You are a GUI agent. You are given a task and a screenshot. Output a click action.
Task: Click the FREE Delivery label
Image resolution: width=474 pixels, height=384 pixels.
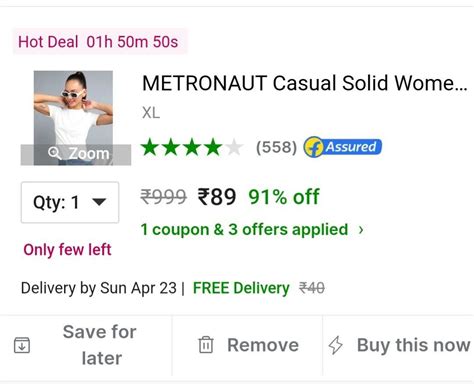(x=241, y=288)
